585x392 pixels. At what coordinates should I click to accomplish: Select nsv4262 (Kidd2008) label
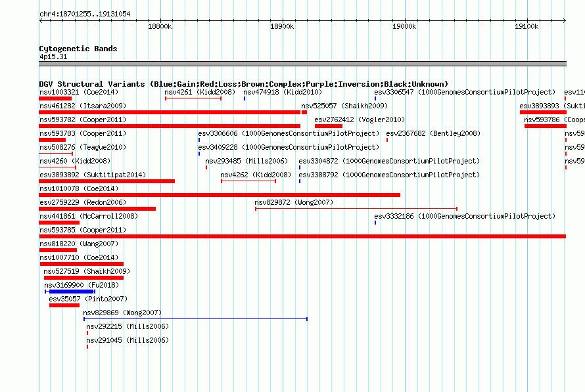pos(256,175)
